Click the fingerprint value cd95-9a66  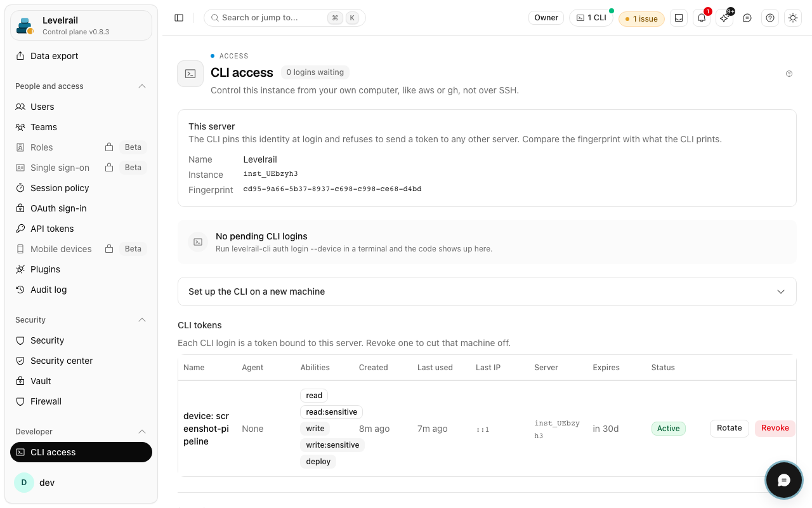coord(332,189)
